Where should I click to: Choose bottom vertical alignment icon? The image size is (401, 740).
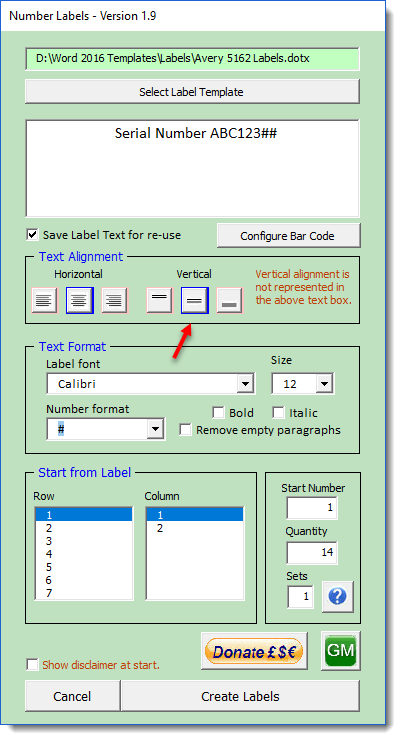229,300
